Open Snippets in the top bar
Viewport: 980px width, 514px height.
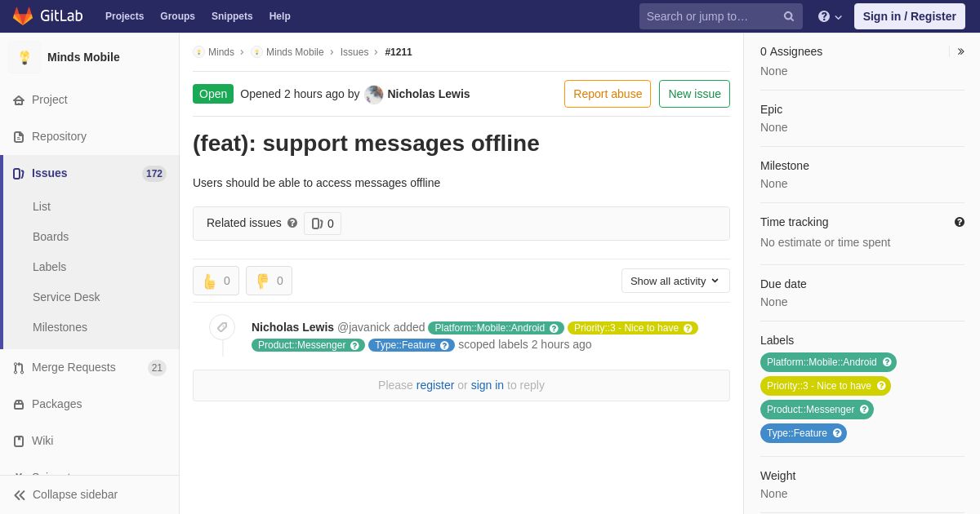[x=232, y=16]
